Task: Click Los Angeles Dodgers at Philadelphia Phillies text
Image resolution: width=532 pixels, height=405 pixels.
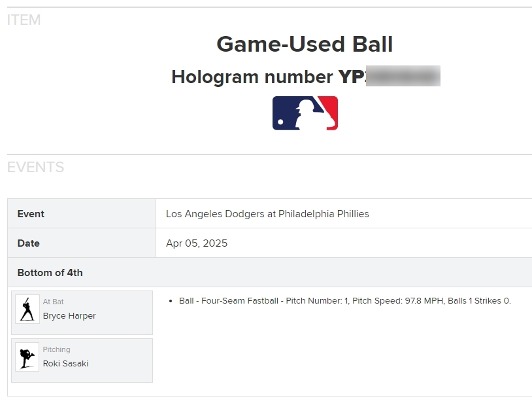Action: [x=267, y=214]
